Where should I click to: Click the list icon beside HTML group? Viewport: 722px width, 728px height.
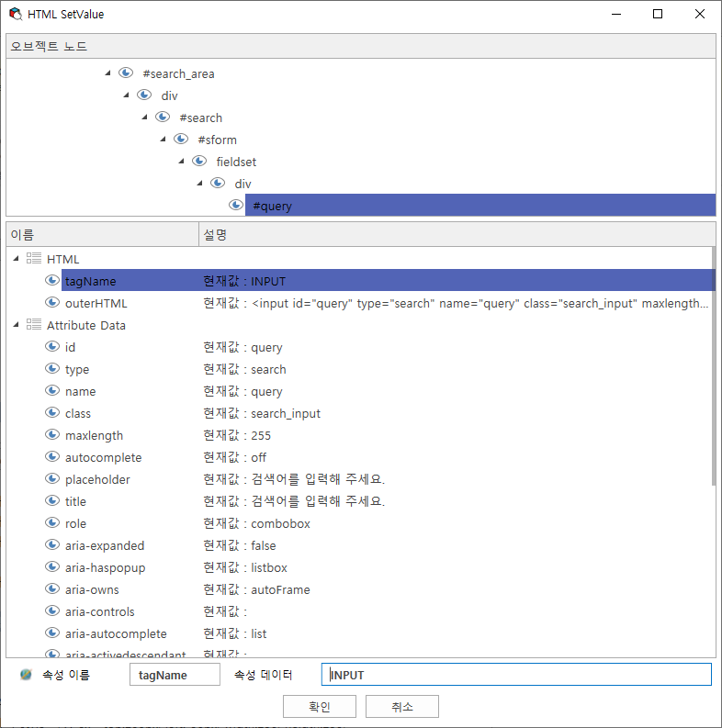34,258
